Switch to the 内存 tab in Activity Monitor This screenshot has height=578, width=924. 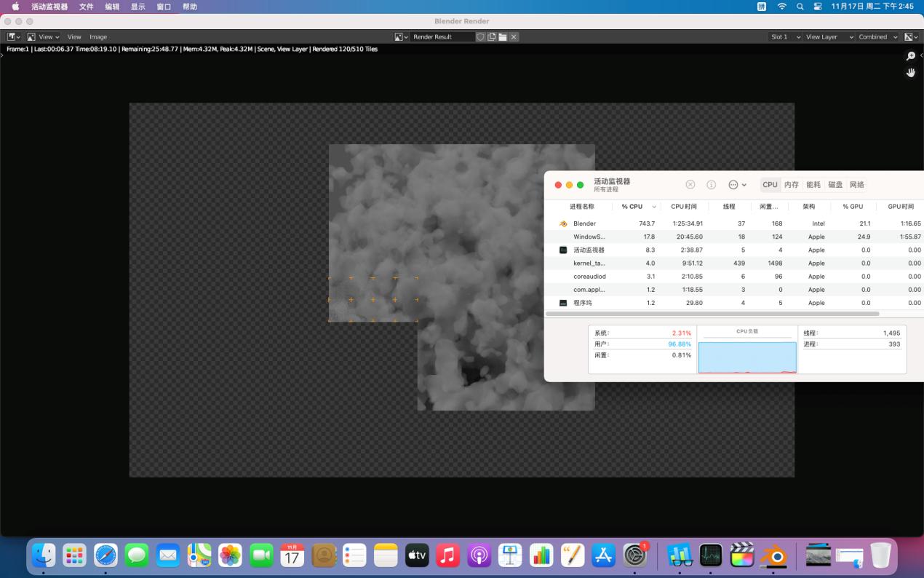[x=792, y=185]
